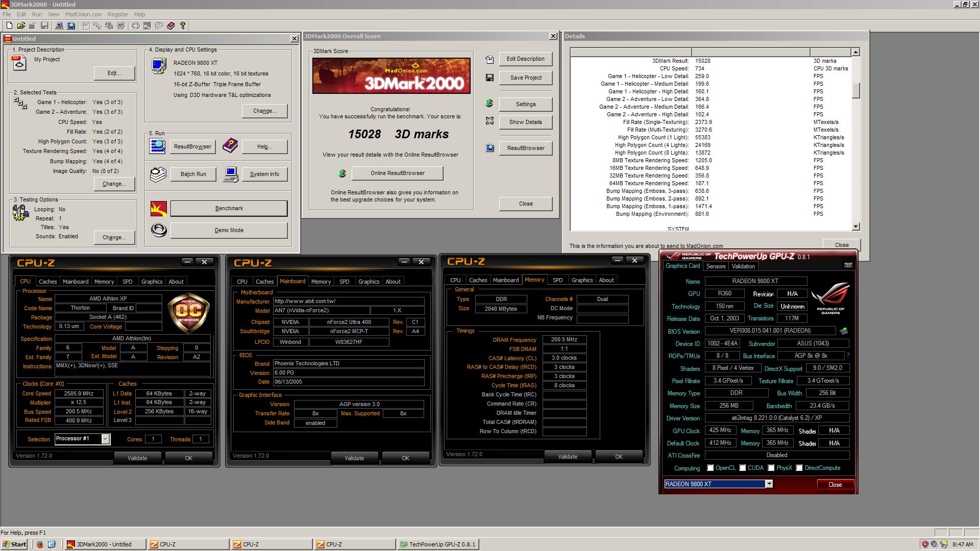Click the BIOS chip save icon in GPU-Z

(x=844, y=331)
